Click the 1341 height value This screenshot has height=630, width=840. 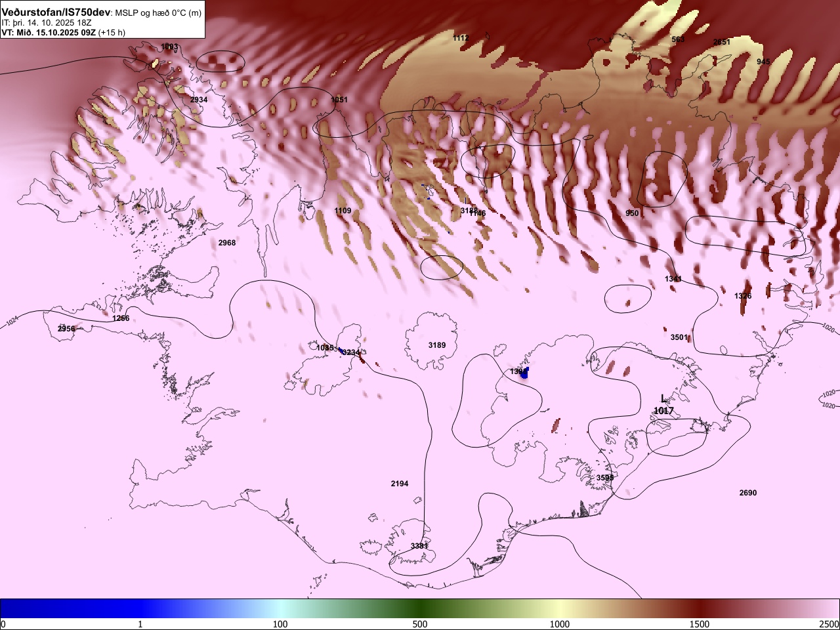(673, 279)
